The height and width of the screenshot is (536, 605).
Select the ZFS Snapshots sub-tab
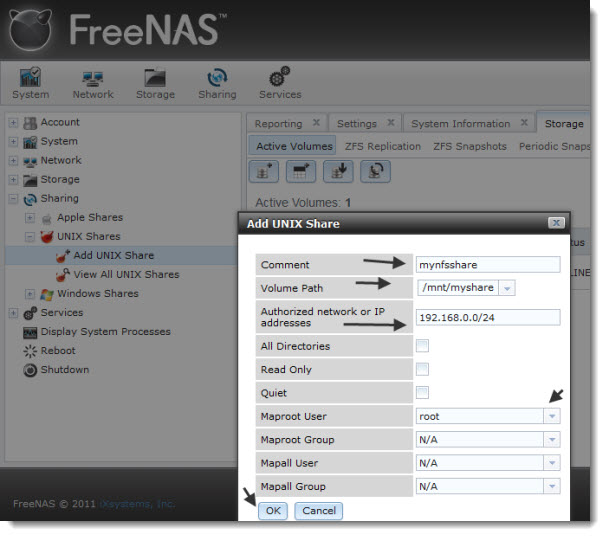click(x=470, y=147)
